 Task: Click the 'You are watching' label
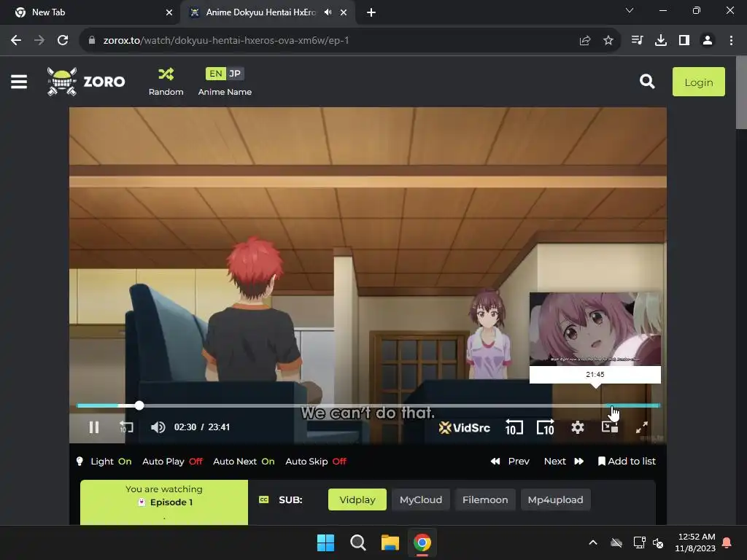164,489
